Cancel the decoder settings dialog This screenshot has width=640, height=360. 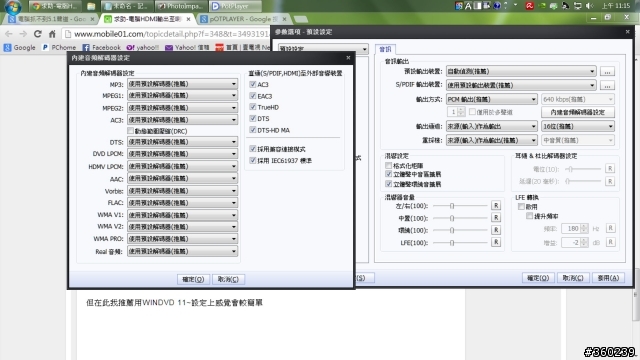coord(228,279)
